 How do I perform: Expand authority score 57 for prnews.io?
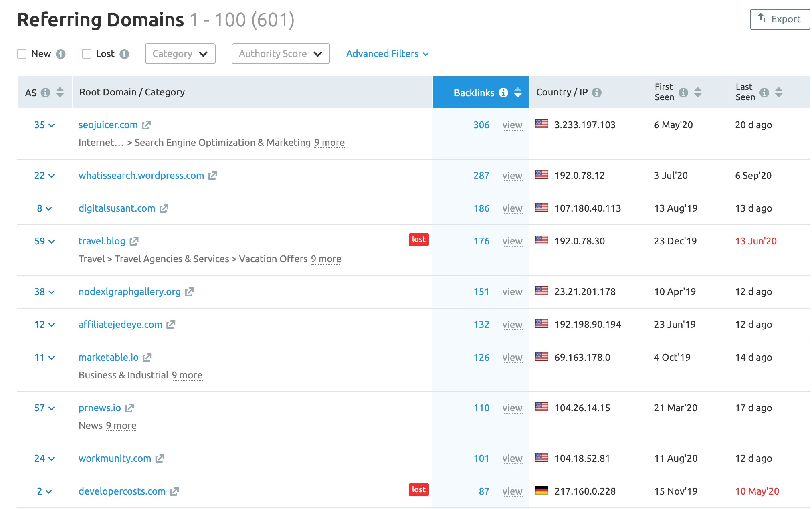point(44,408)
